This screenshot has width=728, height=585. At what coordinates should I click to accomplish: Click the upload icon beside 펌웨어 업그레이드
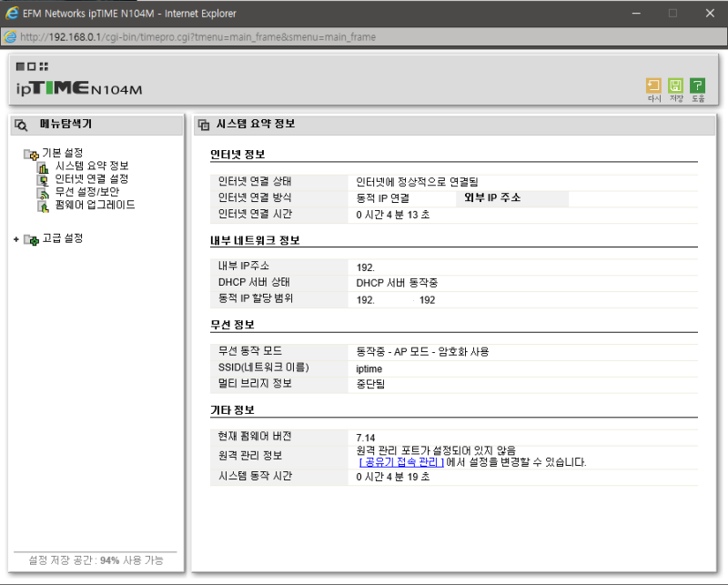point(42,205)
